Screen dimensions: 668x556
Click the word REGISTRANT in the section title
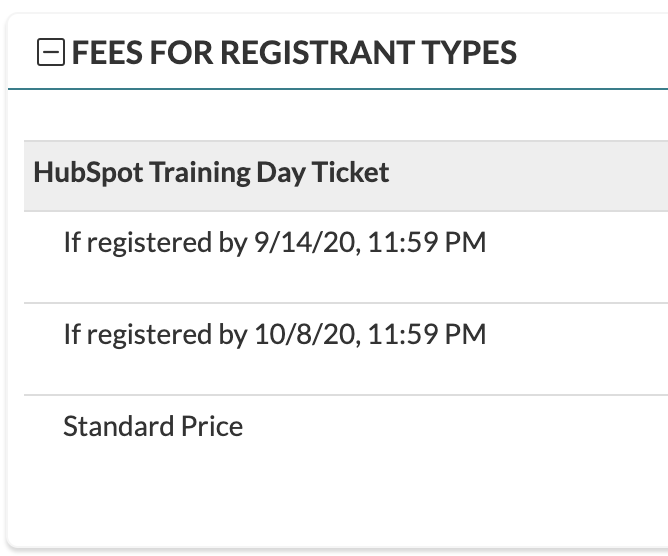click(x=318, y=52)
